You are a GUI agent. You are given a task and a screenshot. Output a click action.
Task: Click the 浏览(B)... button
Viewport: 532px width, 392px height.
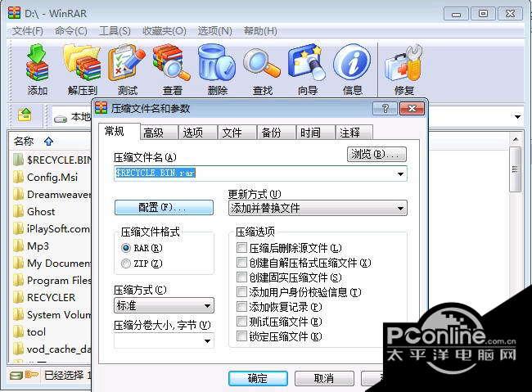click(x=376, y=155)
